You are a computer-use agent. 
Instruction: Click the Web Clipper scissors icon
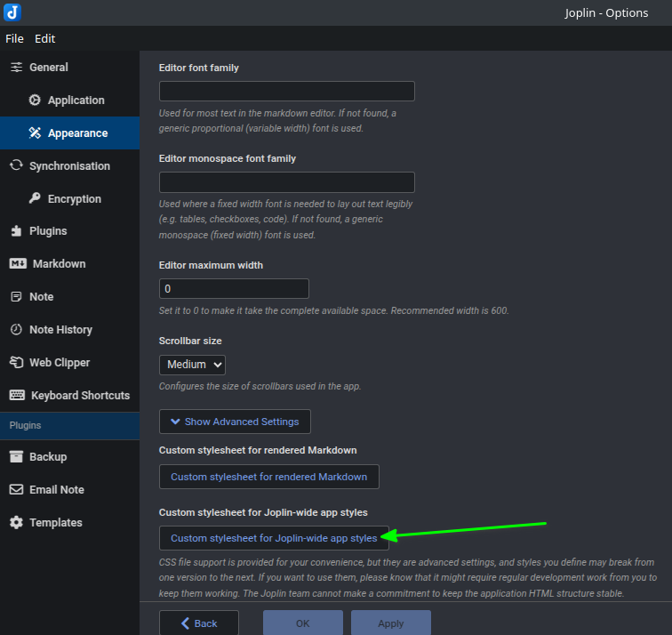pos(16,362)
